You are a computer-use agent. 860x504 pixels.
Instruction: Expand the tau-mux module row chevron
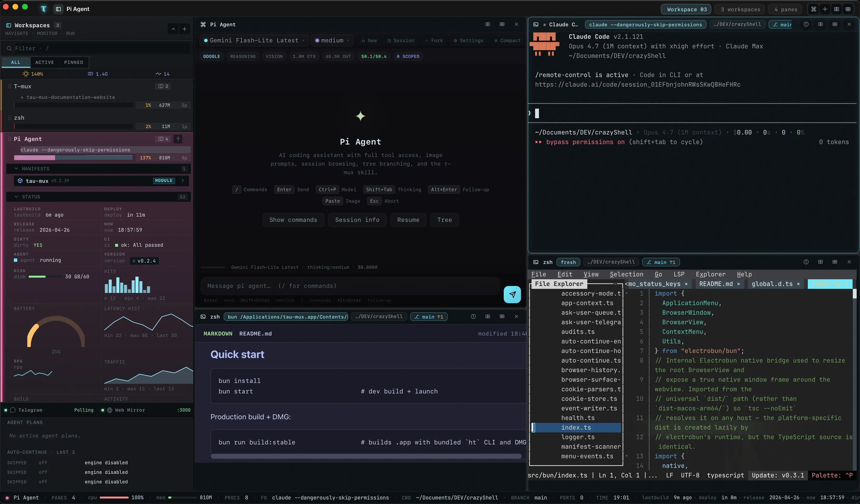pos(183,181)
